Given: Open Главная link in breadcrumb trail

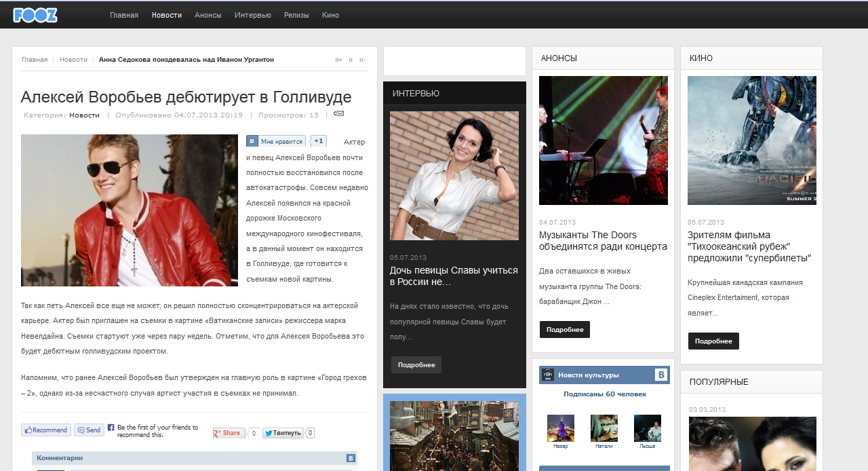Looking at the screenshot, I should coord(35,60).
